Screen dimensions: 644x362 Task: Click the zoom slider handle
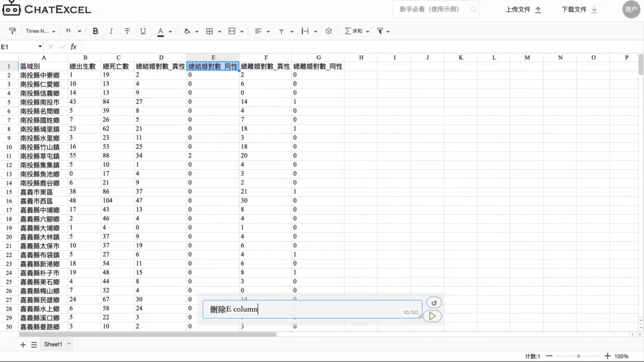click(x=579, y=356)
